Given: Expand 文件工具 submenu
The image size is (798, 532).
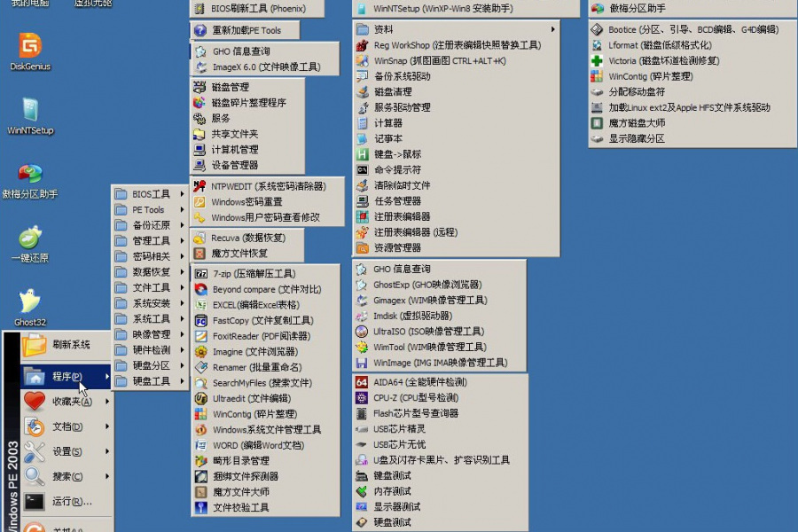Looking at the screenshot, I should click(x=150, y=287).
